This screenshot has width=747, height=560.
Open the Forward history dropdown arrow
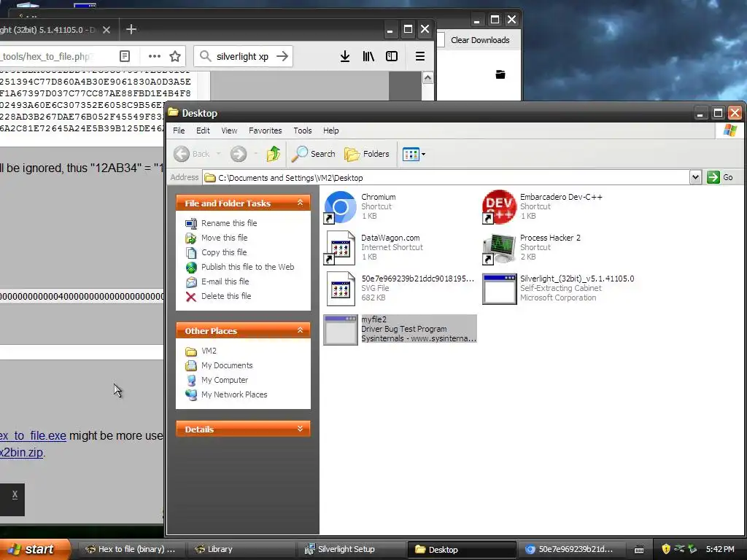pos(256,154)
